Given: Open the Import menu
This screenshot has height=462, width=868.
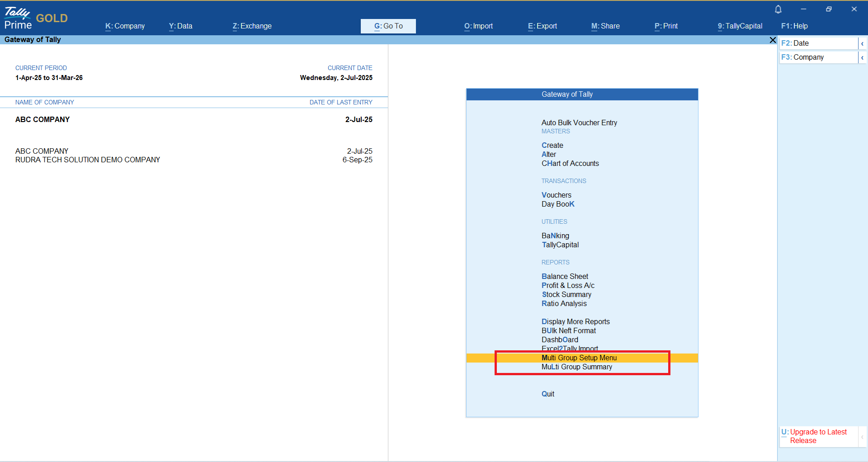Looking at the screenshot, I should (x=478, y=26).
